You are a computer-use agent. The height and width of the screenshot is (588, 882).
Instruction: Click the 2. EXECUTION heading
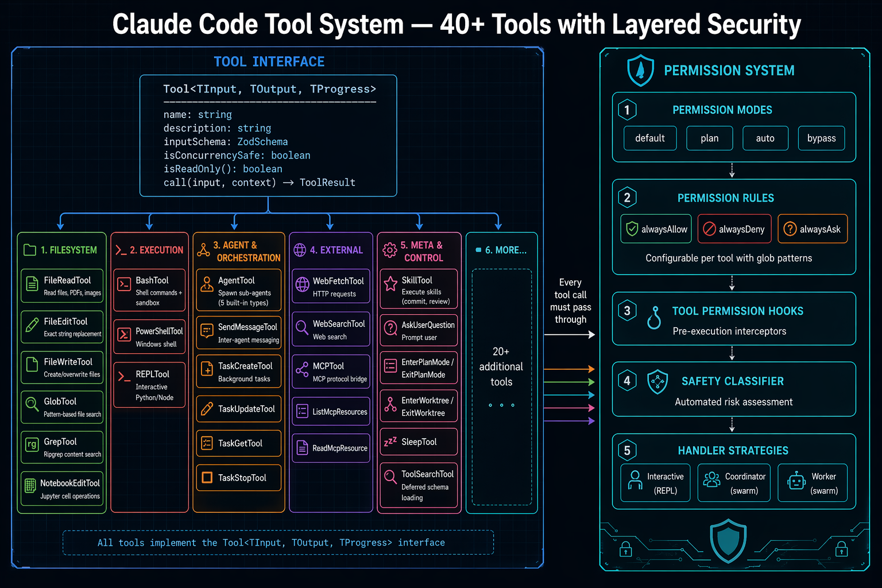(x=157, y=250)
